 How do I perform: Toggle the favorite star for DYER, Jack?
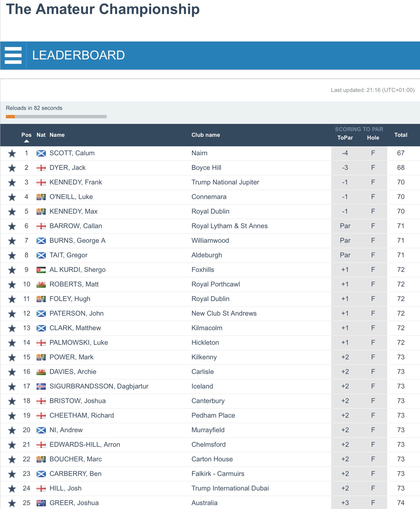12,168
